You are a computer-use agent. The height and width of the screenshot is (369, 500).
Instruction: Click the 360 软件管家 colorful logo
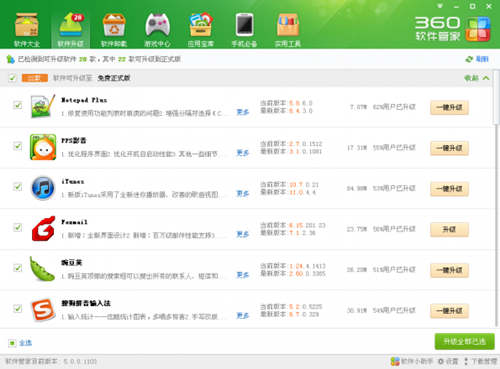tap(477, 29)
